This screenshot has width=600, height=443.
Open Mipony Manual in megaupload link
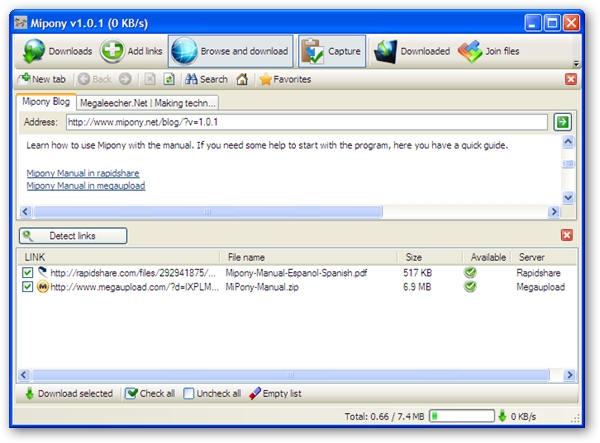(x=86, y=186)
